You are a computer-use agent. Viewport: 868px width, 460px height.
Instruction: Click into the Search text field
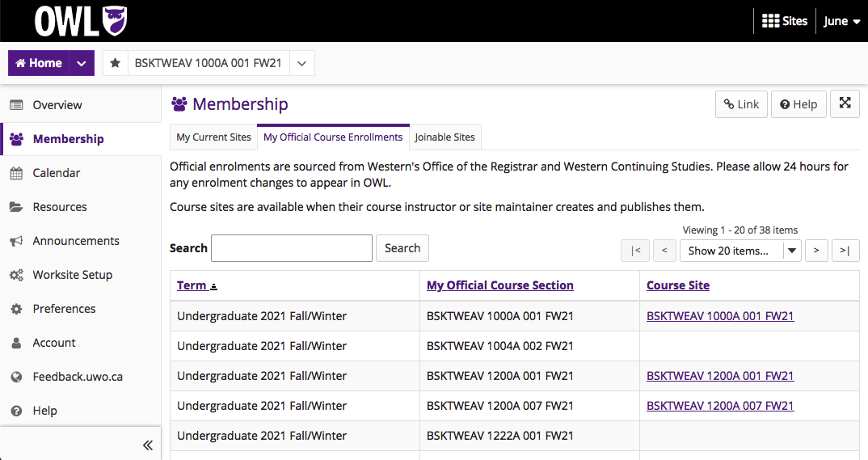tap(292, 248)
